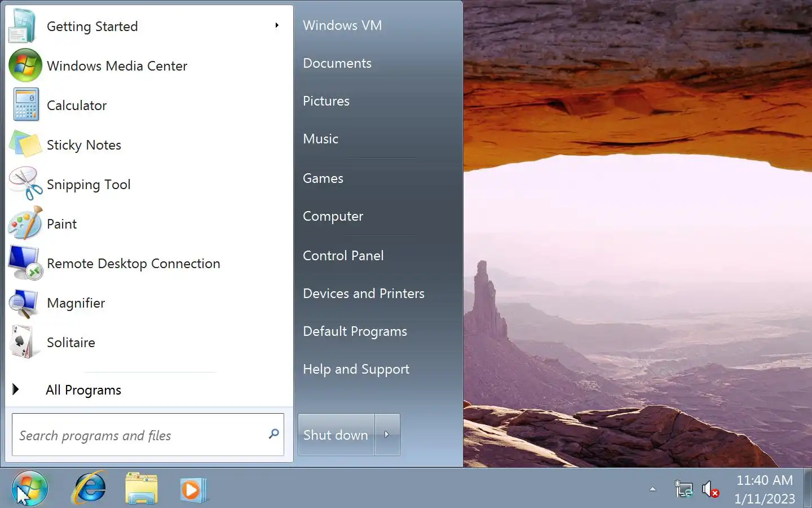Open Internet Explorer from the taskbar
The width and height of the screenshot is (812, 508).
point(89,488)
